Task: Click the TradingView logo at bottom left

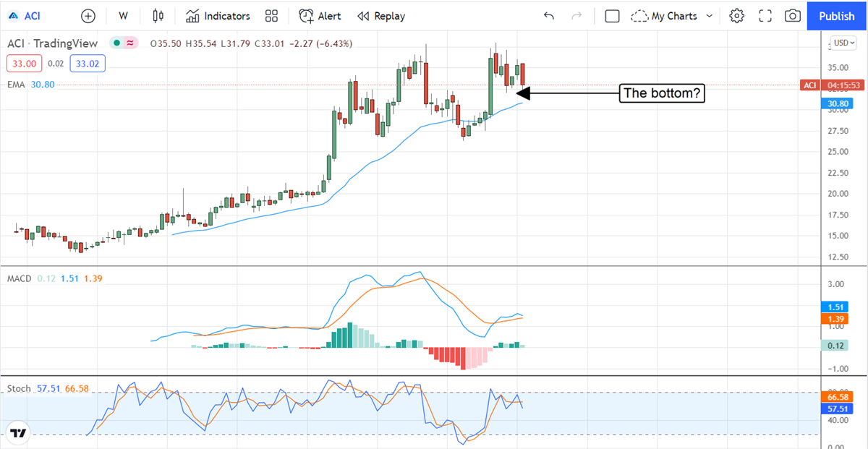Action: (19, 433)
